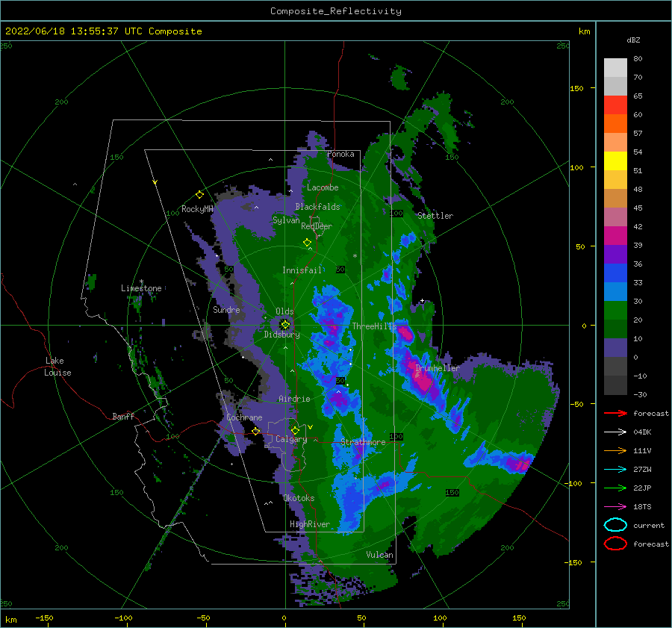Click the Didsbury town label
Screen dimensions: 672x628
[x=281, y=335]
